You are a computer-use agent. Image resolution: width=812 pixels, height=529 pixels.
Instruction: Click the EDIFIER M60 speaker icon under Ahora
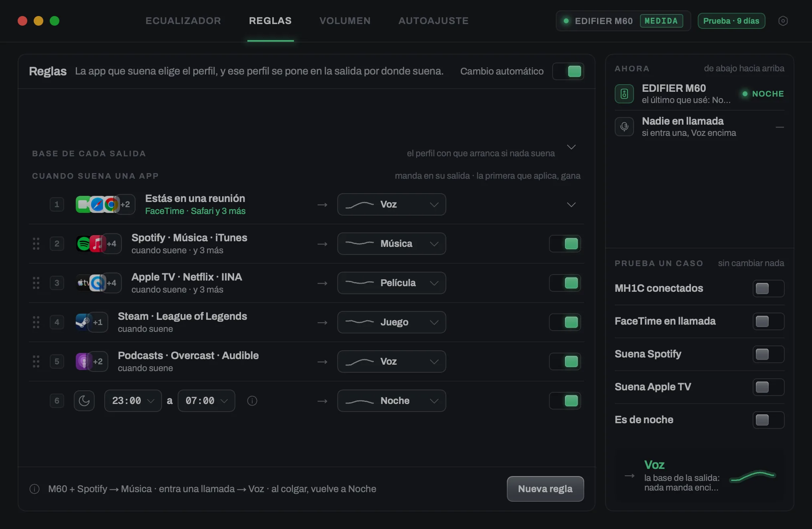[x=624, y=94]
